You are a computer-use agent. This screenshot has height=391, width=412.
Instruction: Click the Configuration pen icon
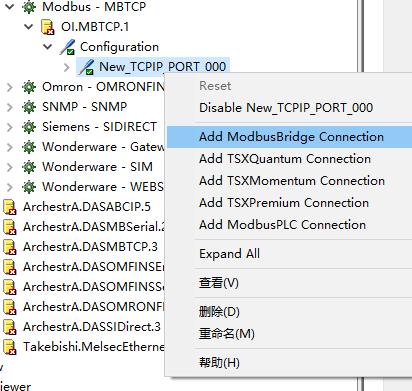pos(67,47)
